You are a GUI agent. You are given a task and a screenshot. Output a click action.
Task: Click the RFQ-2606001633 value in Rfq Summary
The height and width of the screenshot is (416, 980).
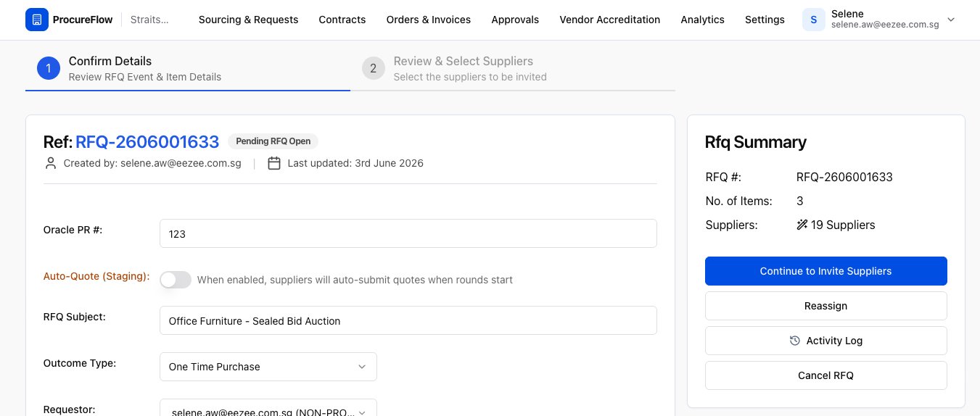[844, 177]
